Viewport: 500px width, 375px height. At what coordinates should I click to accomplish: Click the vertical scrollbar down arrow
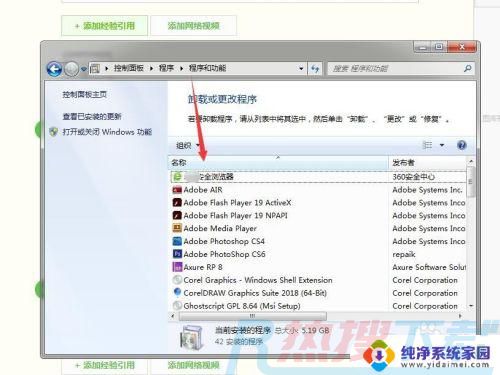coord(471,306)
